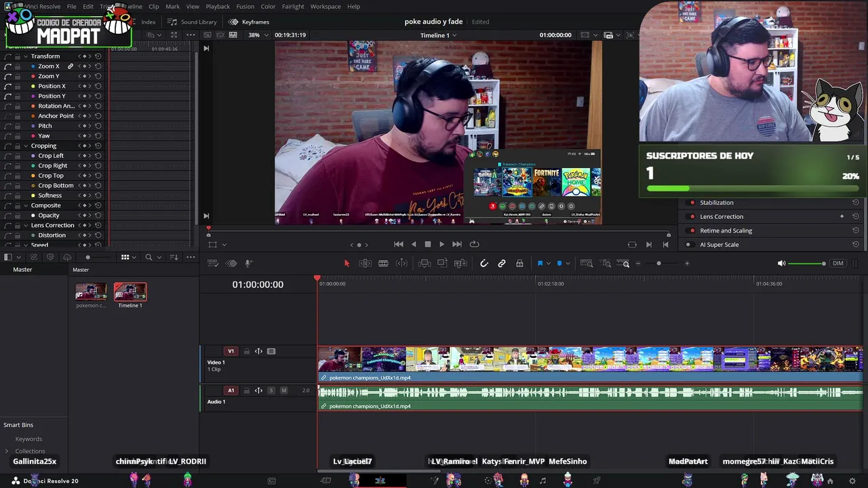Select the arrow Selection Mode tool
The height and width of the screenshot is (488, 868).
pyautogui.click(x=347, y=263)
